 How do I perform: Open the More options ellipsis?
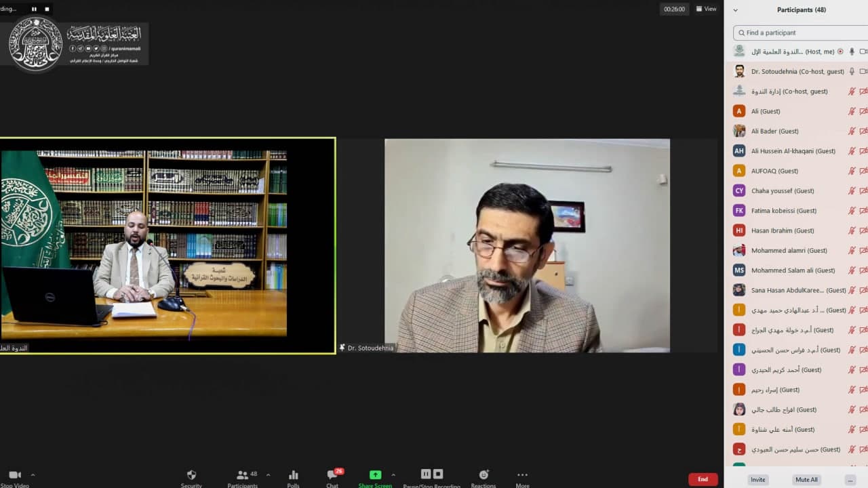click(522, 475)
